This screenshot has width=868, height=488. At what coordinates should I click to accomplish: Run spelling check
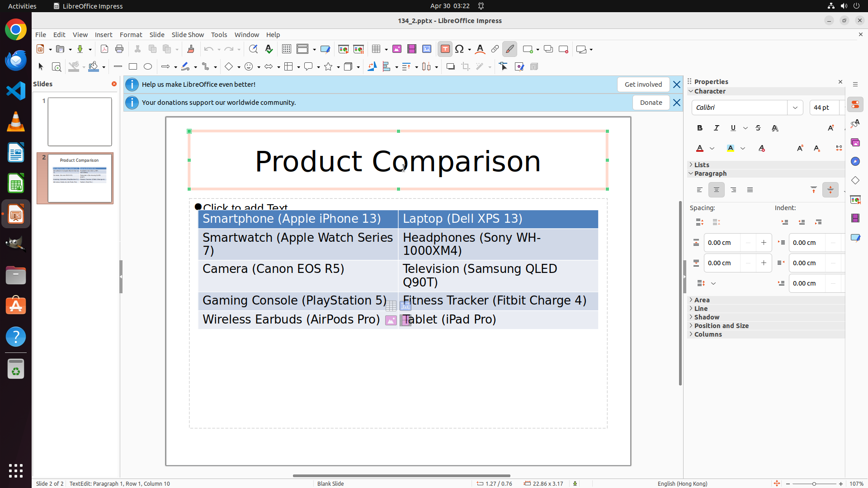click(269, 49)
